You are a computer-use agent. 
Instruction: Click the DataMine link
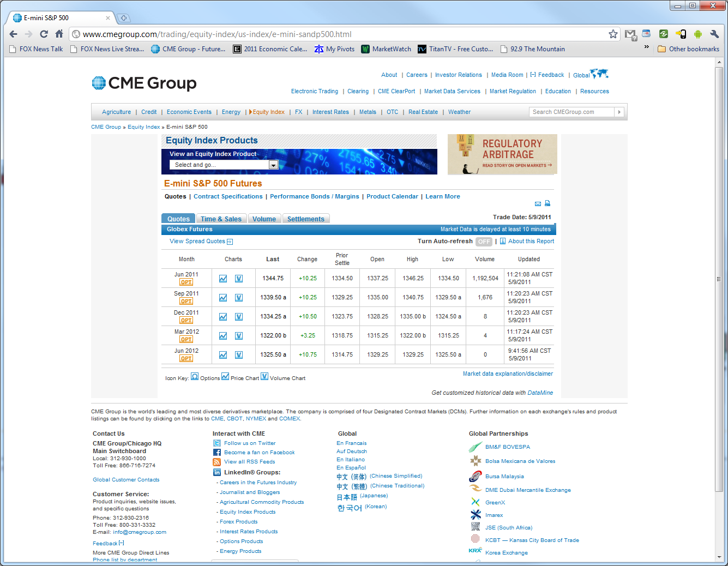(540, 393)
